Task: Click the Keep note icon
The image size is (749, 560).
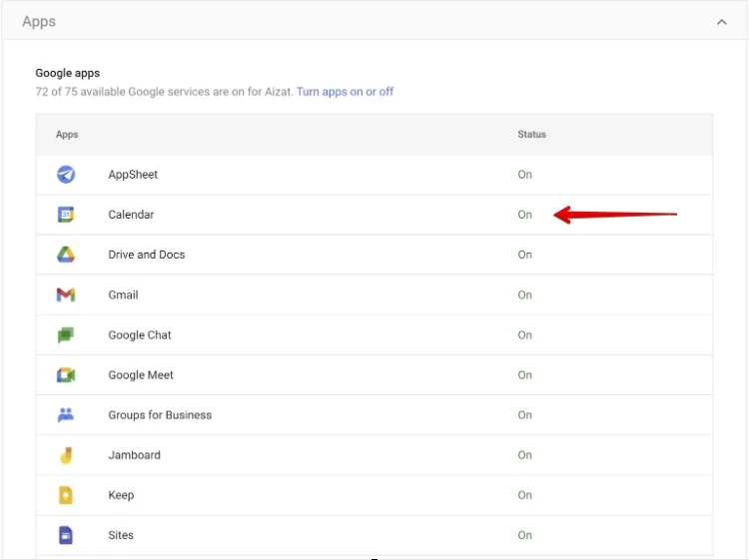Action: coord(66,495)
